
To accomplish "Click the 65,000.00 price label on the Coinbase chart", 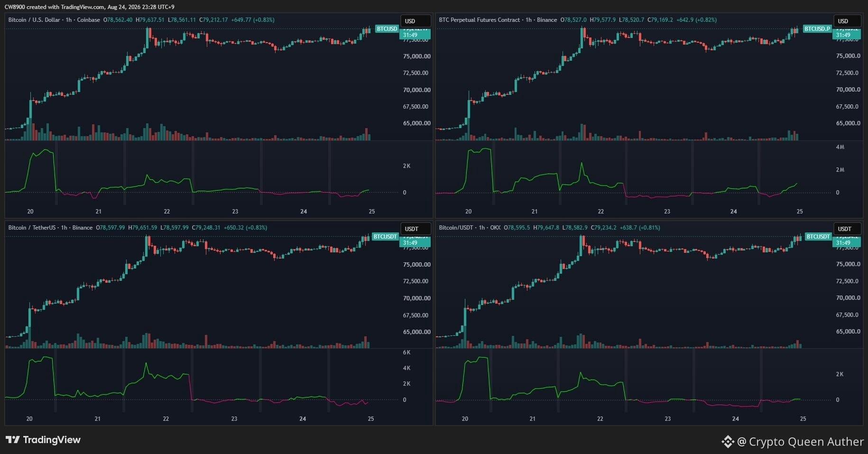I will point(417,123).
